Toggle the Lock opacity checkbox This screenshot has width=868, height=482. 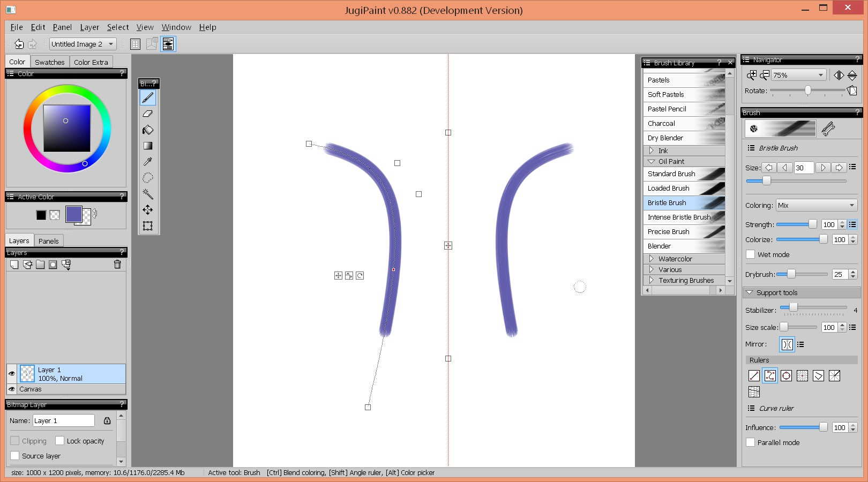coord(59,441)
